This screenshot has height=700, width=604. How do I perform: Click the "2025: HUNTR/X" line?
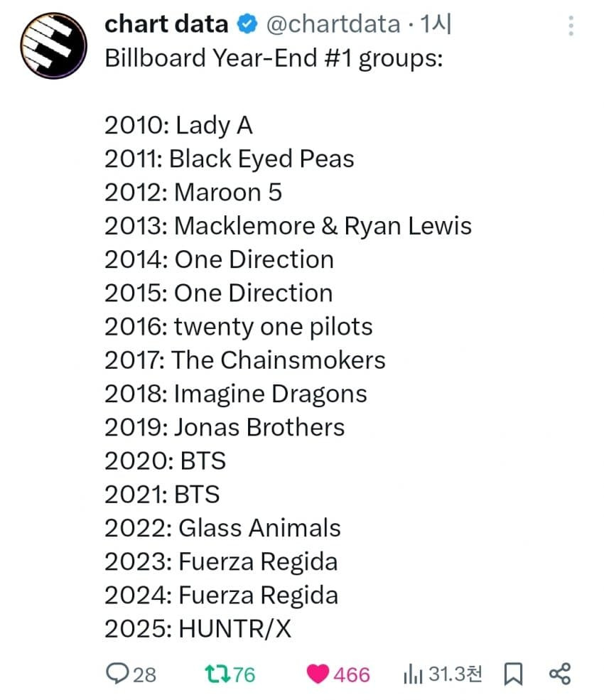(198, 629)
